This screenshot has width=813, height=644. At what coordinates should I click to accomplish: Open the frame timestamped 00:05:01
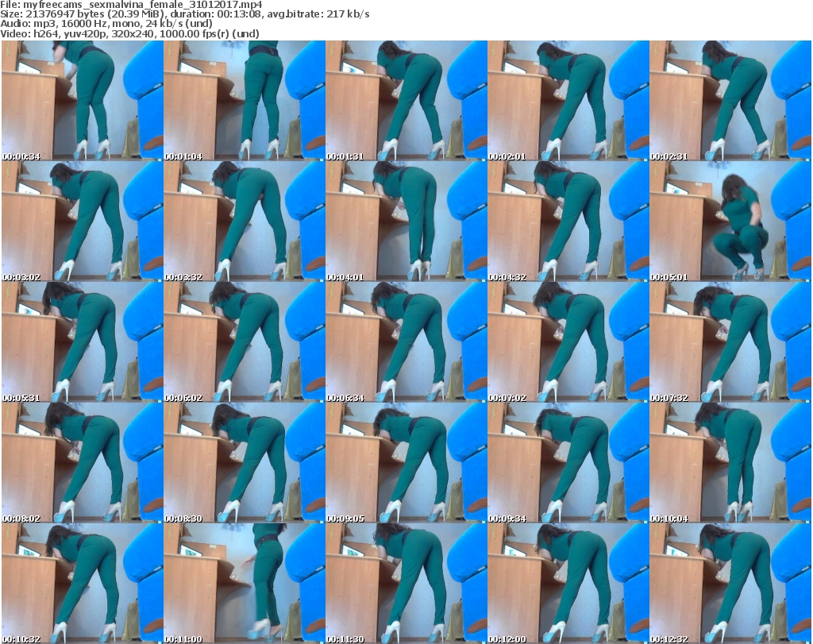(730, 222)
